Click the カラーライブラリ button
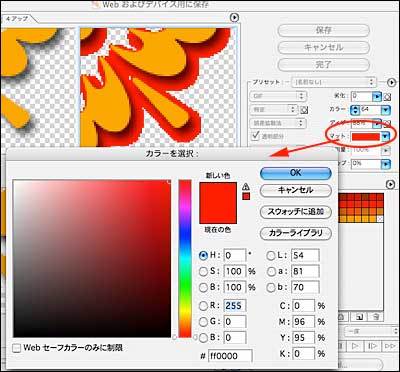This screenshot has height=372, width=400. pos(296,233)
